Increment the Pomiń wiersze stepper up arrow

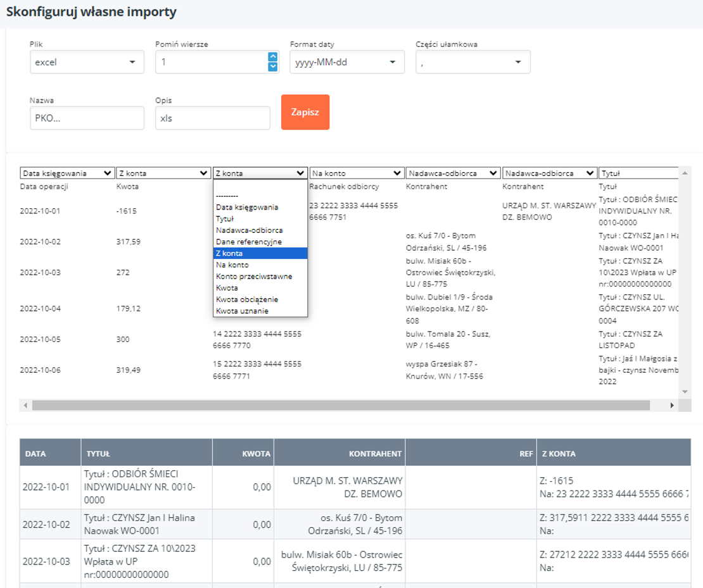[273, 57]
